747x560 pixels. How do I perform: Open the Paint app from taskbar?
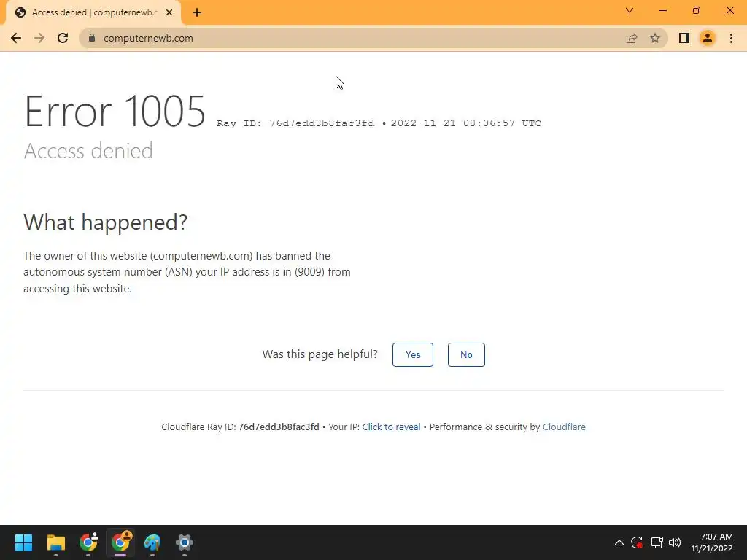pos(152,542)
